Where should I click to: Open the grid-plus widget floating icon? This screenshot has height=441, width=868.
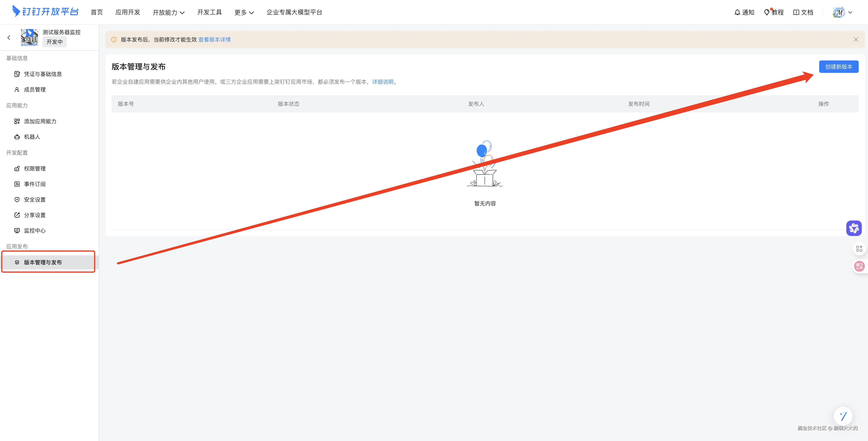pos(859,249)
